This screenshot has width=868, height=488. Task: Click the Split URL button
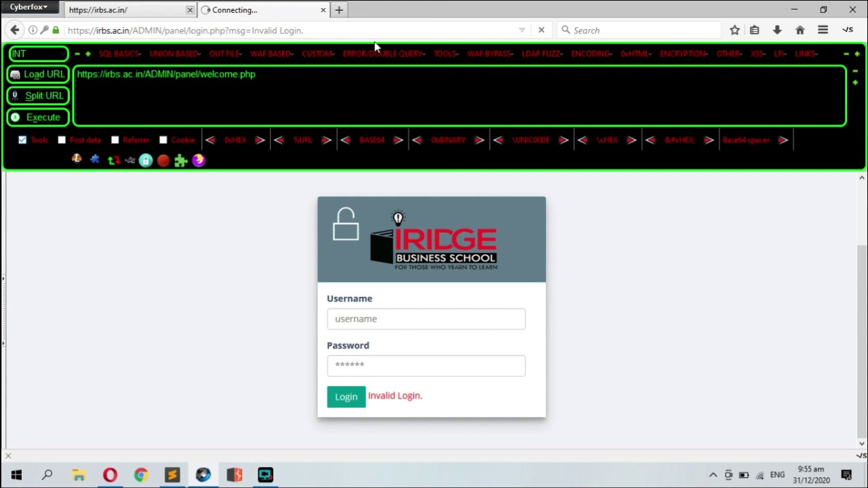coord(38,96)
